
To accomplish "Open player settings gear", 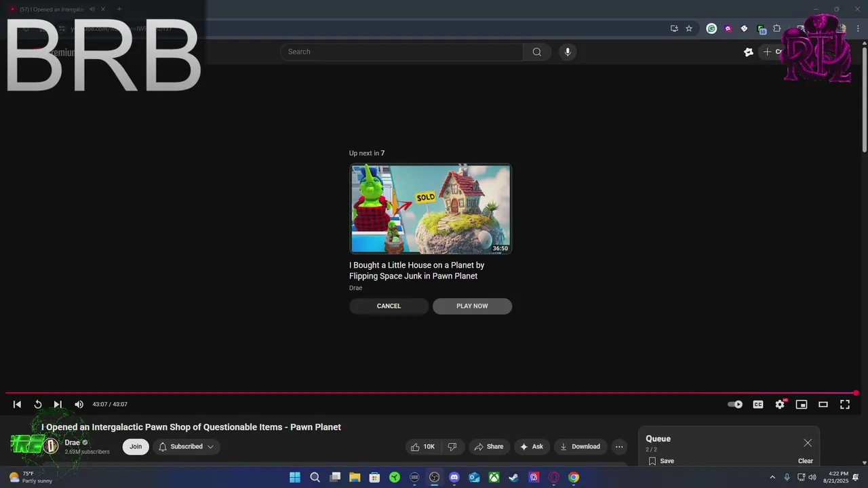I will pos(780,405).
